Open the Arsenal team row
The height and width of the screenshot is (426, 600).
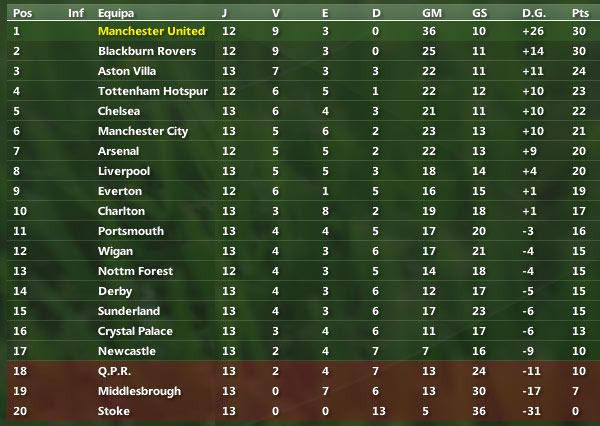click(118, 151)
